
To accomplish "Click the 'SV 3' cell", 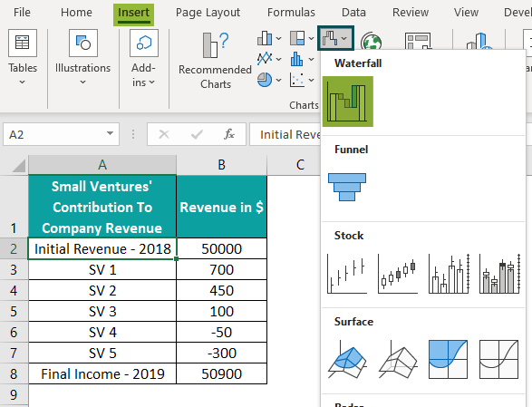I will (102, 311).
